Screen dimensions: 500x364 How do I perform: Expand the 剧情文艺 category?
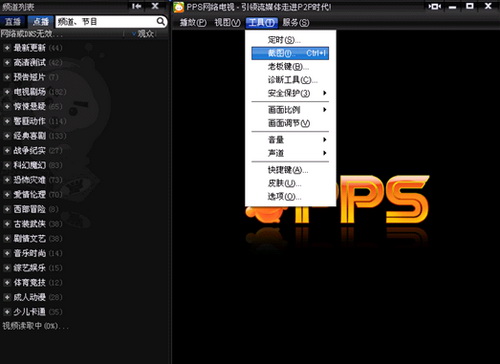coord(6,239)
